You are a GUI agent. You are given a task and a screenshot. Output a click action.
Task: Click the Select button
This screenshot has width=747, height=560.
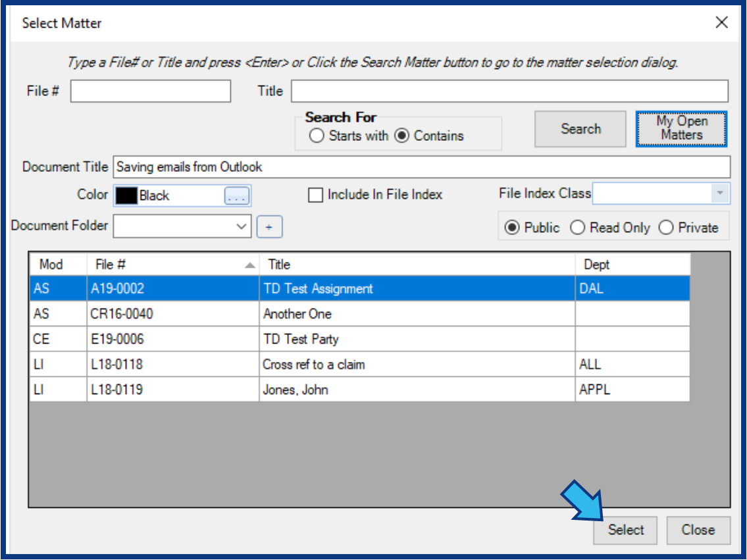(625, 530)
